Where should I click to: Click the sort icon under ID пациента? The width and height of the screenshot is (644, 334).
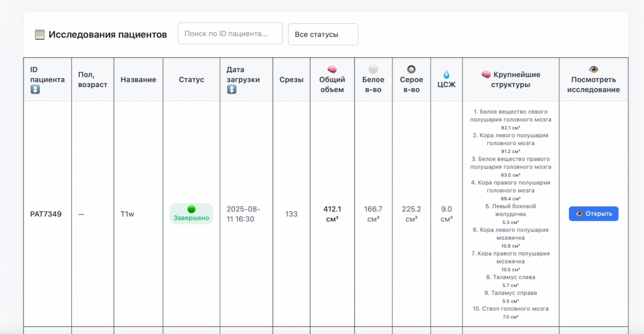pos(35,90)
